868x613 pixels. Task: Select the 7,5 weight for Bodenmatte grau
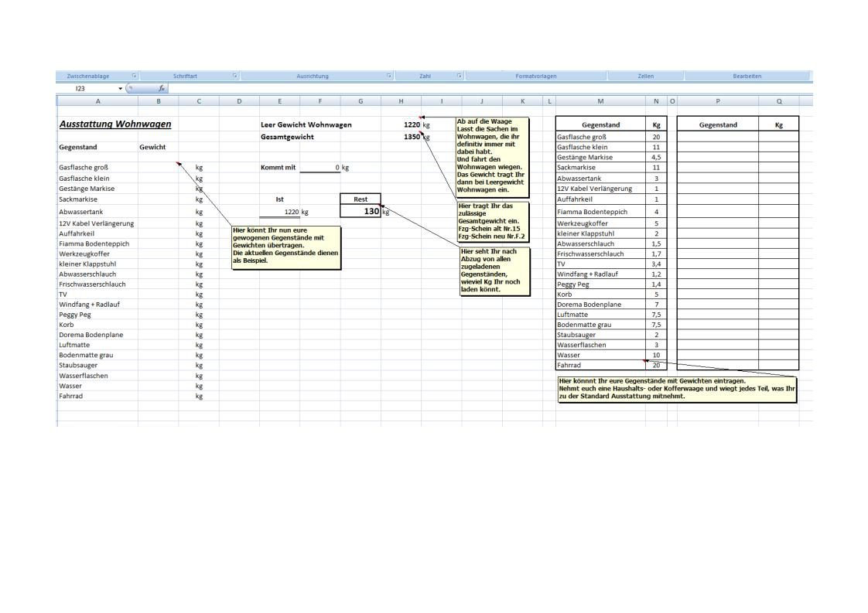pyautogui.click(x=657, y=325)
